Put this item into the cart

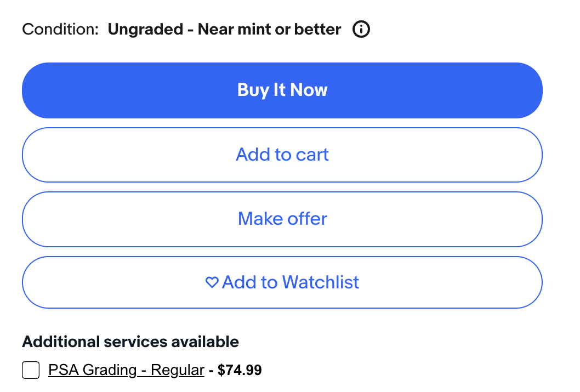coord(282,155)
